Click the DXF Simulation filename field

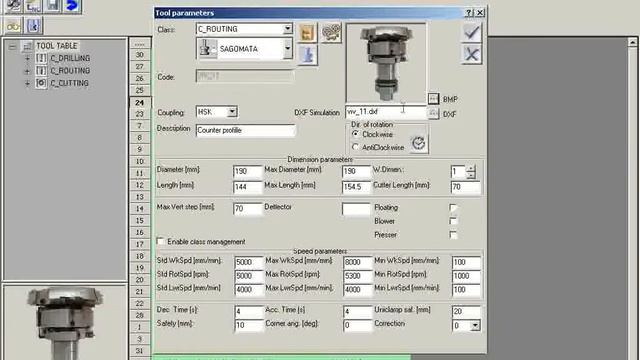(x=386, y=111)
